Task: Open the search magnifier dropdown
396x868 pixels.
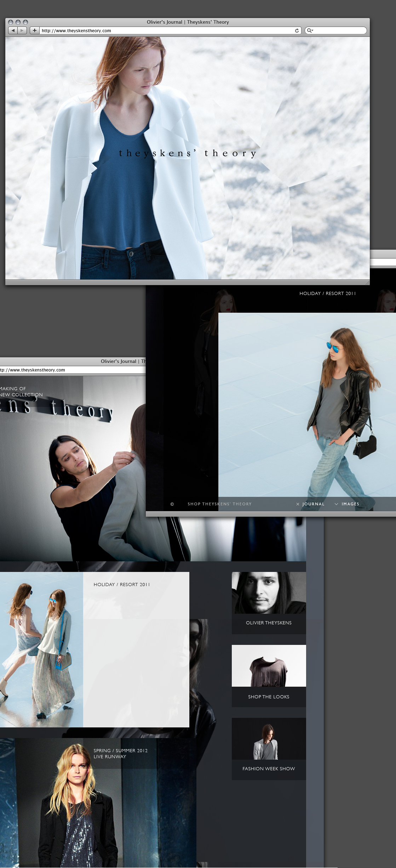Action: [x=310, y=30]
